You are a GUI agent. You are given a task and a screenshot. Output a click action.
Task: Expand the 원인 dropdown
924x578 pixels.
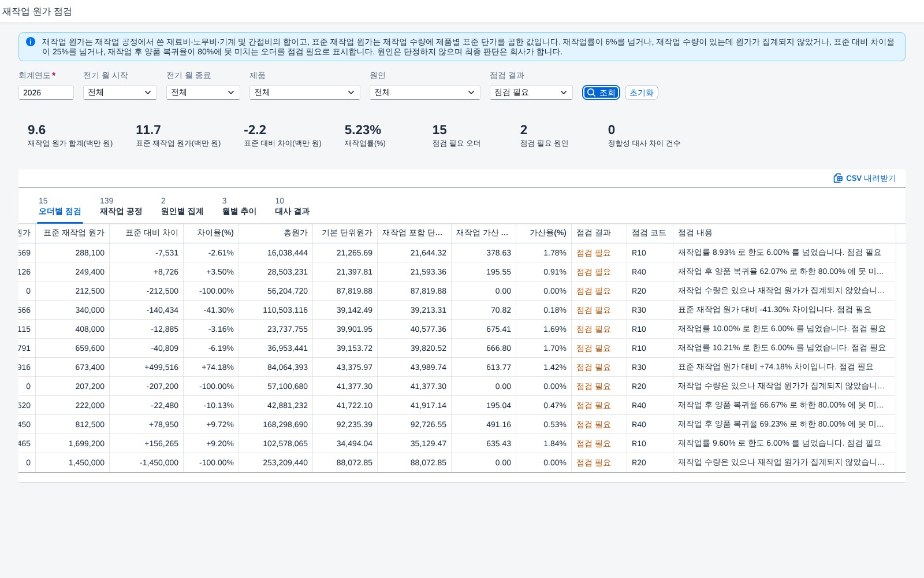point(425,92)
